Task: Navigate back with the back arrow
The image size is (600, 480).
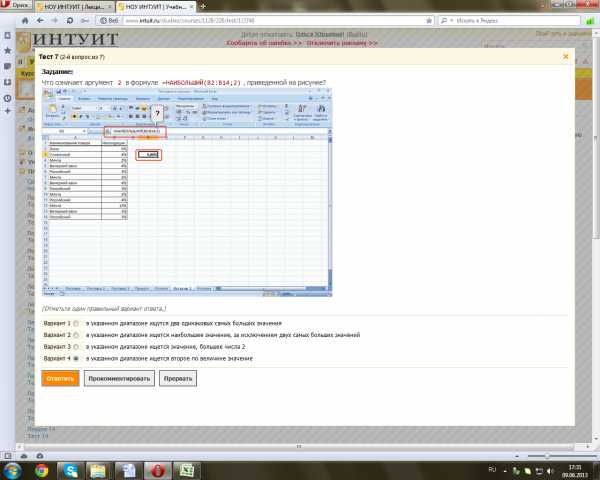Action: pyautogui.click(x=40, y=21)
